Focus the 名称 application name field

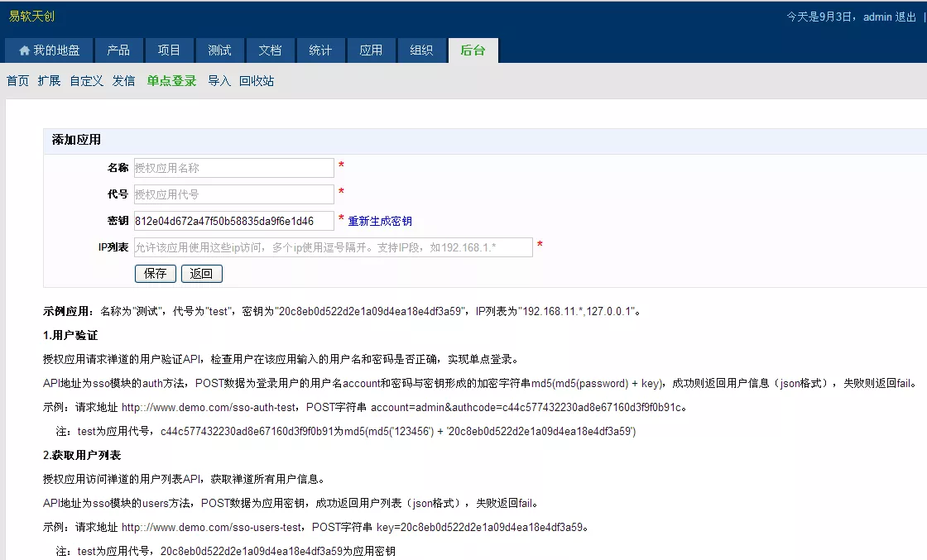(x=234, y=168)
